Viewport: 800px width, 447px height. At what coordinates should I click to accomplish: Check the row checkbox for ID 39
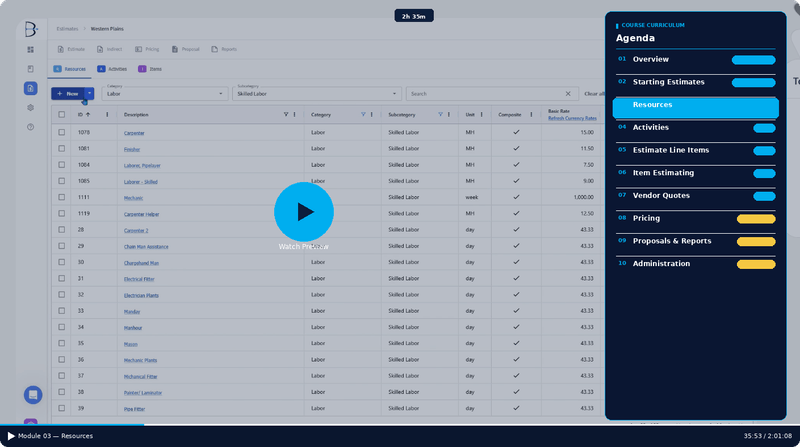[62, 408]
